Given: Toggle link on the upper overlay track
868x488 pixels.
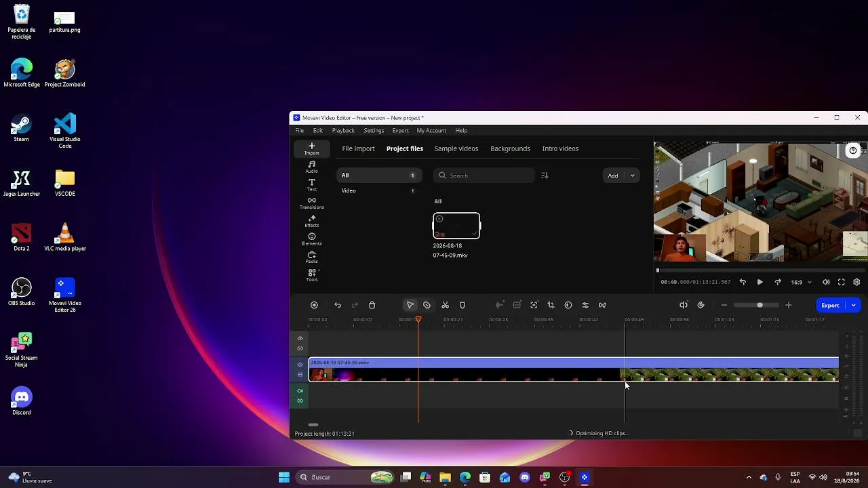Looking at the screenshot, I should pos(300,348).
